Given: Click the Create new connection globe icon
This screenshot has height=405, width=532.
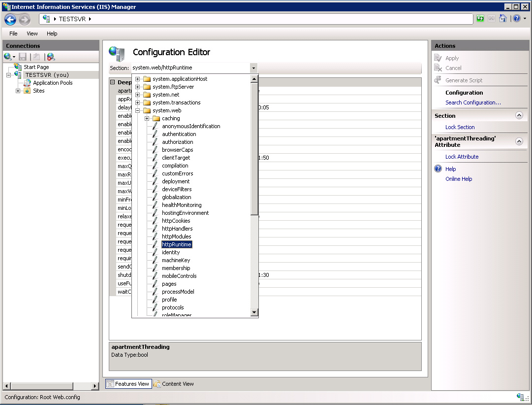Looking at the screenshot, I should [8, 57].
